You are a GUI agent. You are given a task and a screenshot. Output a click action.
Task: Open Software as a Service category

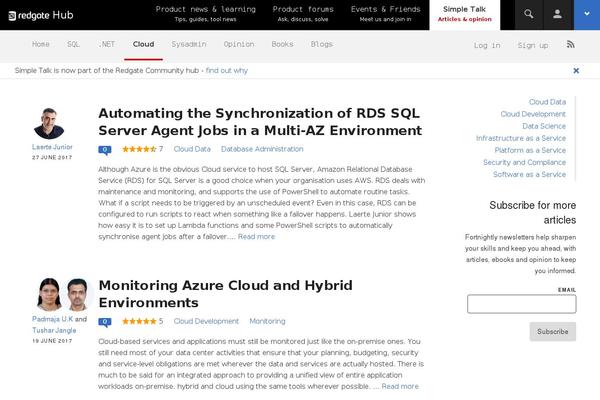coord(529,174)
